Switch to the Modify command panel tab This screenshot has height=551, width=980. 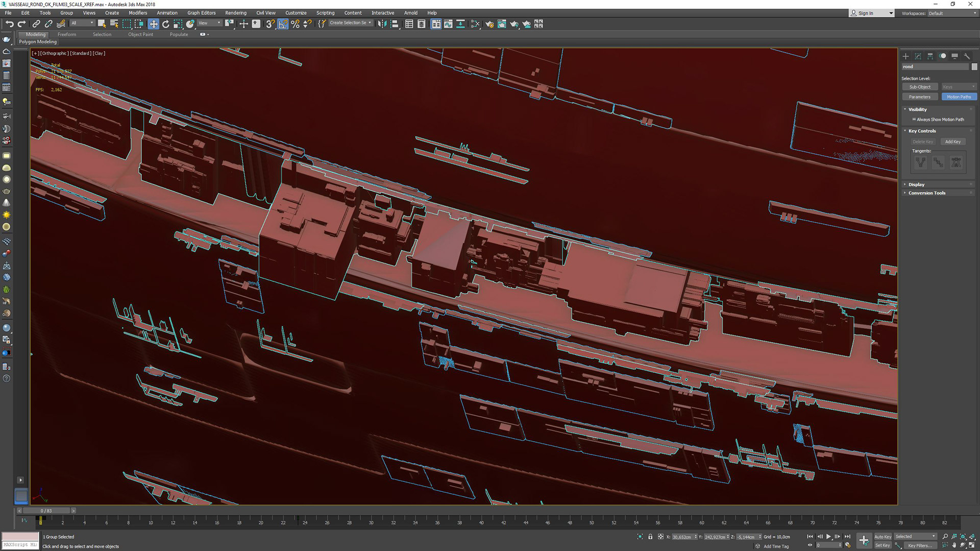click(918, 56)
